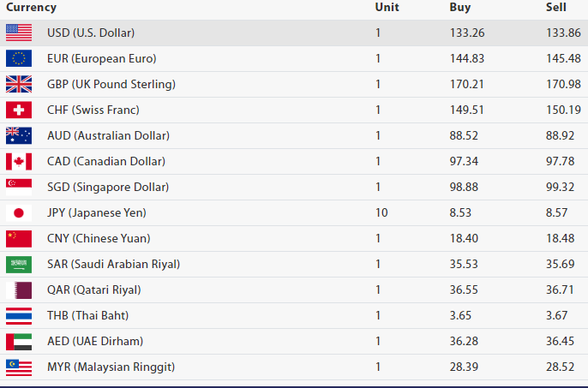Click the Qatar flag icon
The image size is (588, 388).
(19, 290)
